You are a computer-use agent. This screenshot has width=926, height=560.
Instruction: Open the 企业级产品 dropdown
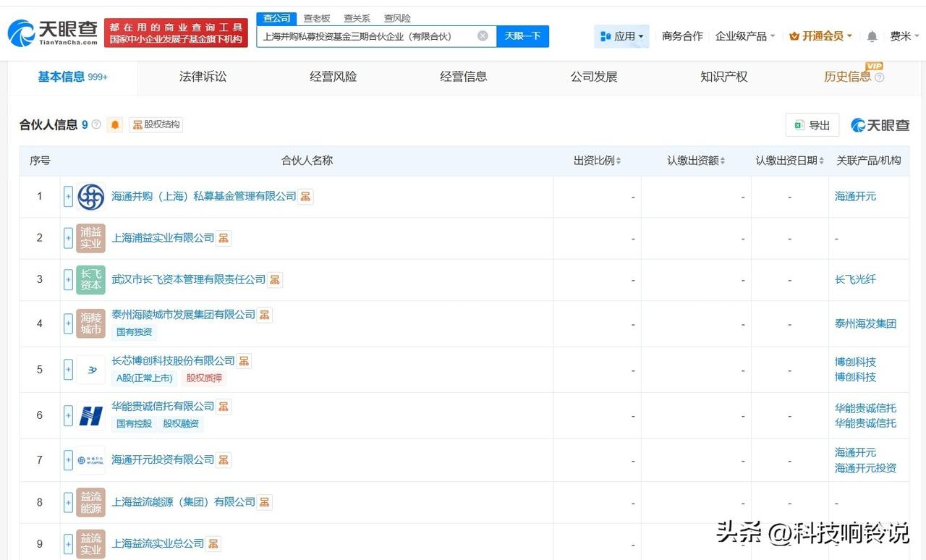tap(745, 36)
